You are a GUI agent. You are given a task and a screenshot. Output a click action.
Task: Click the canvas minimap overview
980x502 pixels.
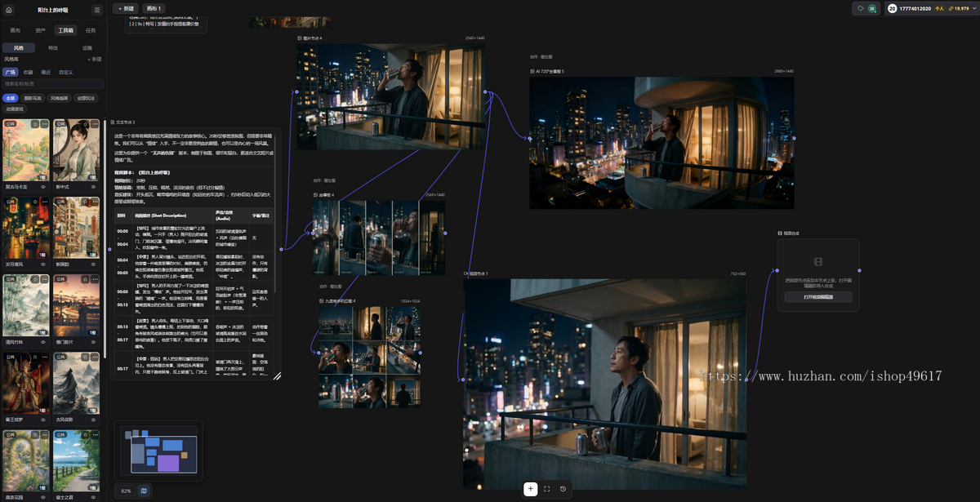point(159,451)
